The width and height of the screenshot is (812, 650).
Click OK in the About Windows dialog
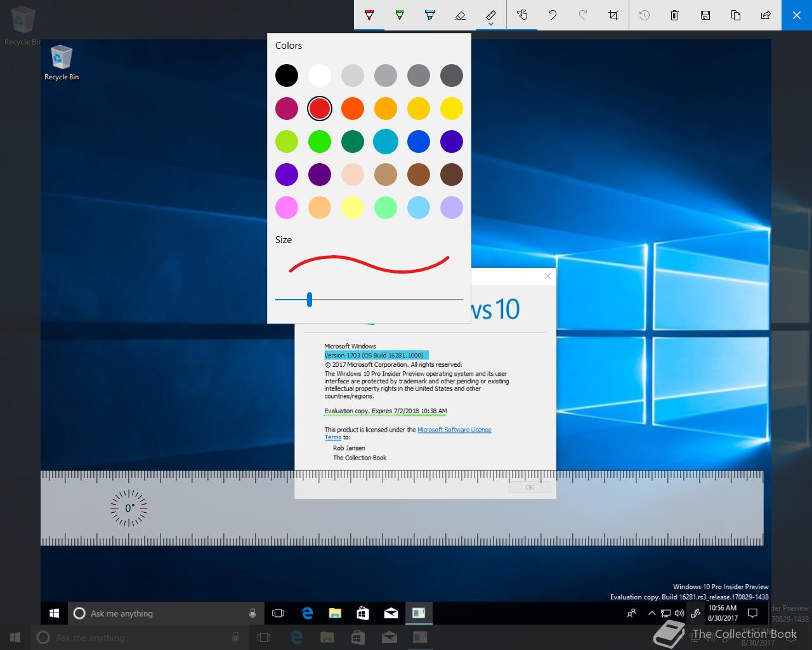530,487
